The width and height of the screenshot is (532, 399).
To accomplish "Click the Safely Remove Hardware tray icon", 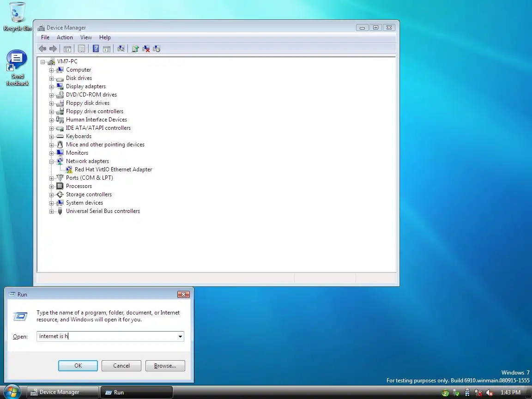I will coord(456,393).
